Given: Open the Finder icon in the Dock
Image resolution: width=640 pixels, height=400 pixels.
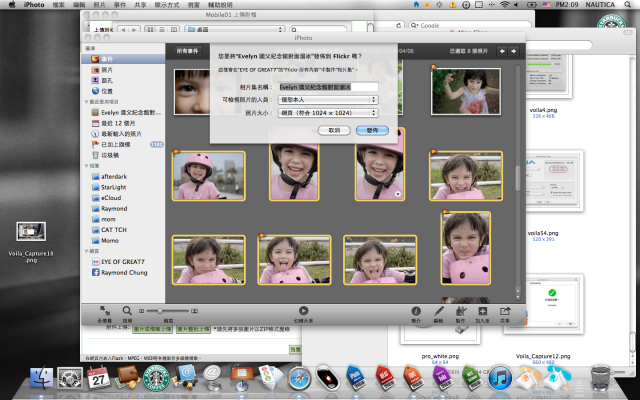Looking at the screenshot, I should coord(41,378).
